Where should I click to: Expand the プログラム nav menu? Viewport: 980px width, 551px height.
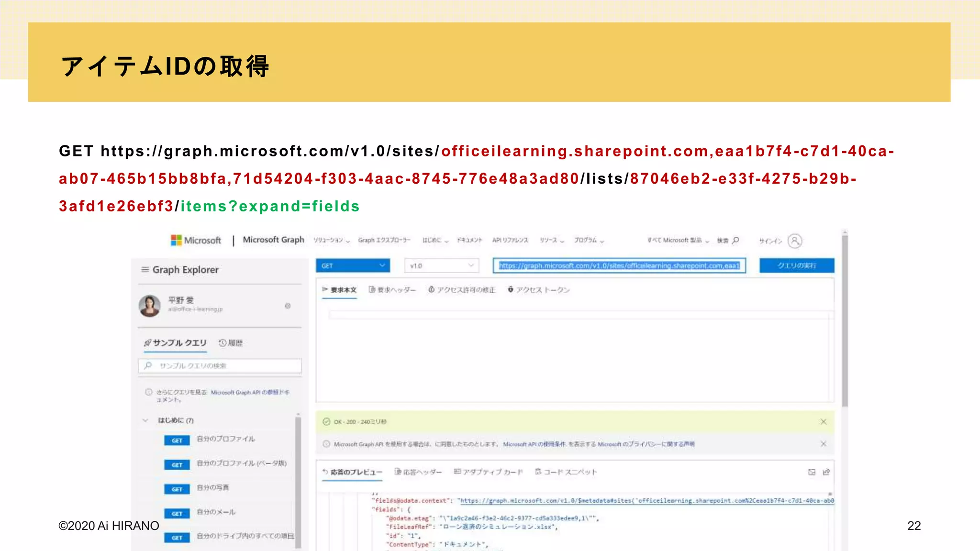(x=589, y=240)
